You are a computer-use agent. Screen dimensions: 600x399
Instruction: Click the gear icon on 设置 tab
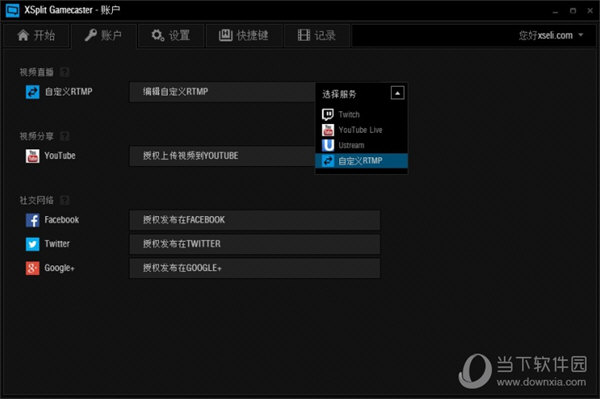pyautogui.click(x=158, y=35)
